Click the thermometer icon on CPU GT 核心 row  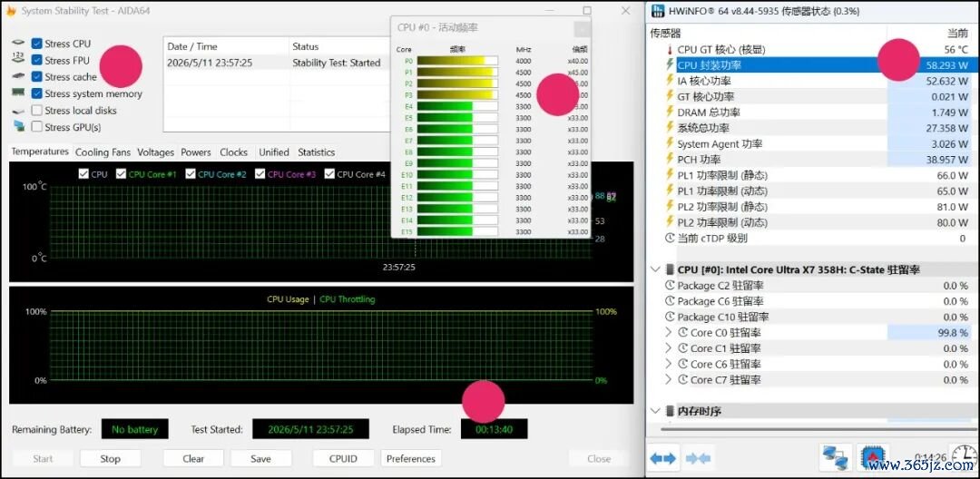(x=670, y=49)
